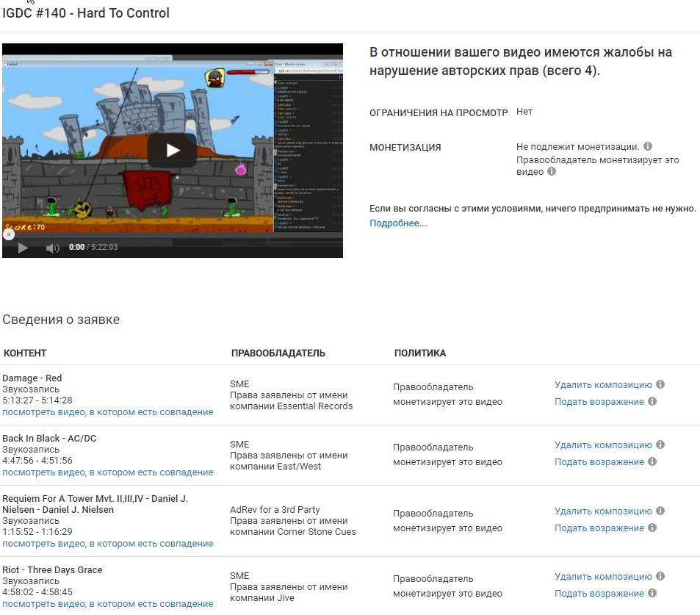
Task: Info icon beside 'Подать возражение' in Damage - Red row
Action: [x=652, y=401]
